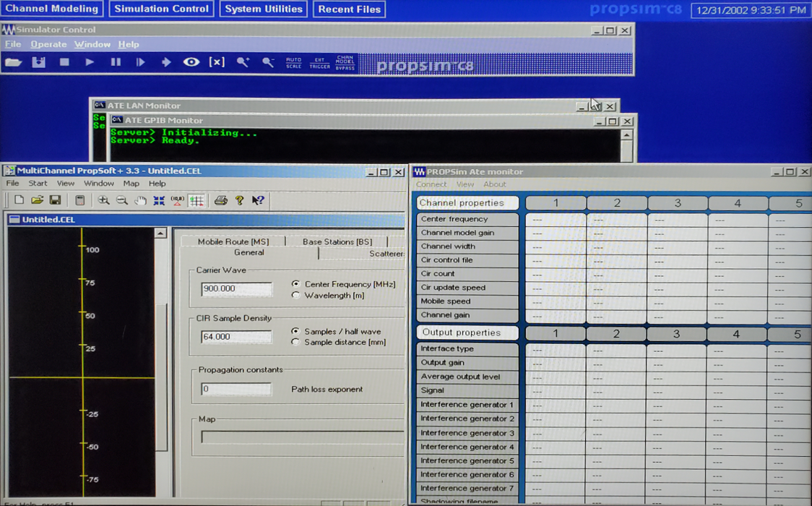The width and height of the screenshot is (812, 506).
Task: Open Connect menu in PROPSim Ate monitor
Action: point(431,184)
